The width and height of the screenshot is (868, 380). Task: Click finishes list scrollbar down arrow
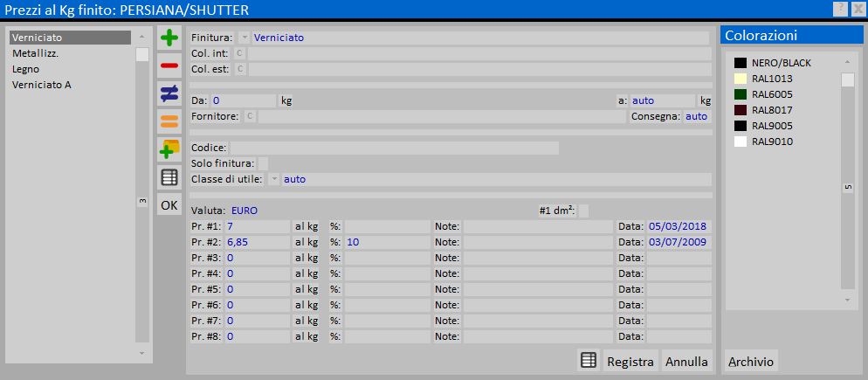point(141,353)
